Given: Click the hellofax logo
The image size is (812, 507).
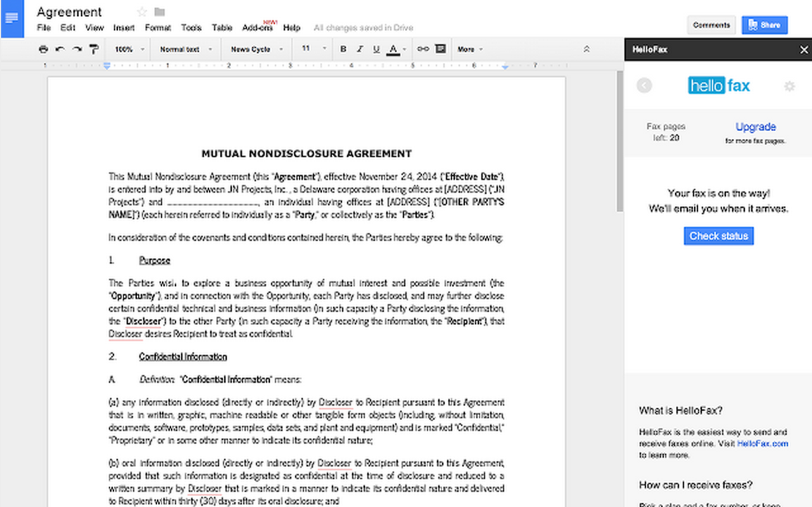Looking at the screenshot, I should point(719,86).
